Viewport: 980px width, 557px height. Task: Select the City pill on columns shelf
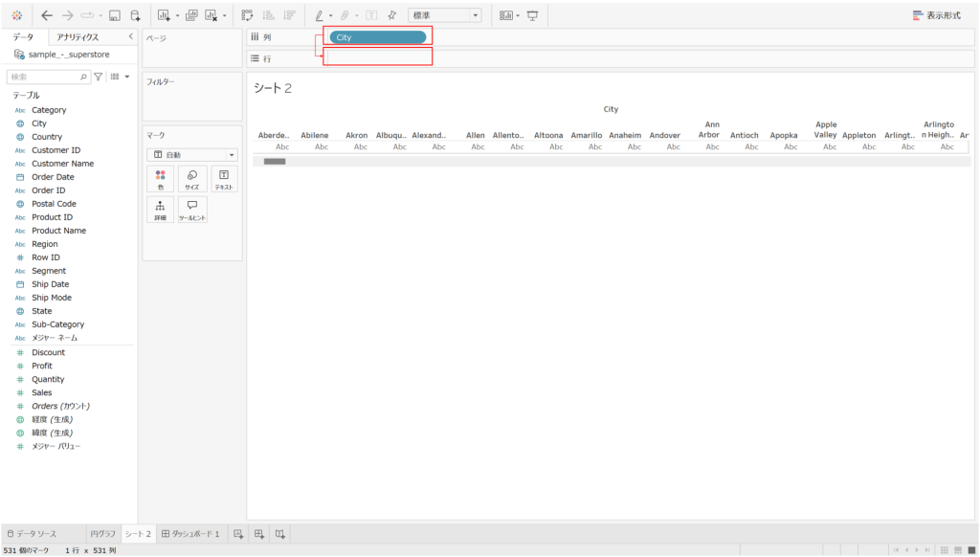pyautogui.click(x=377, y=37)
